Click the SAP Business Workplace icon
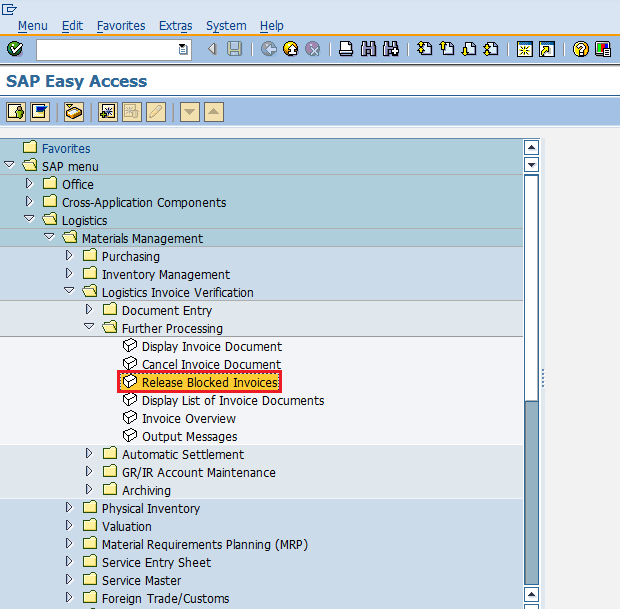Viewport: 620px width, 609px height. click(74, 112)
